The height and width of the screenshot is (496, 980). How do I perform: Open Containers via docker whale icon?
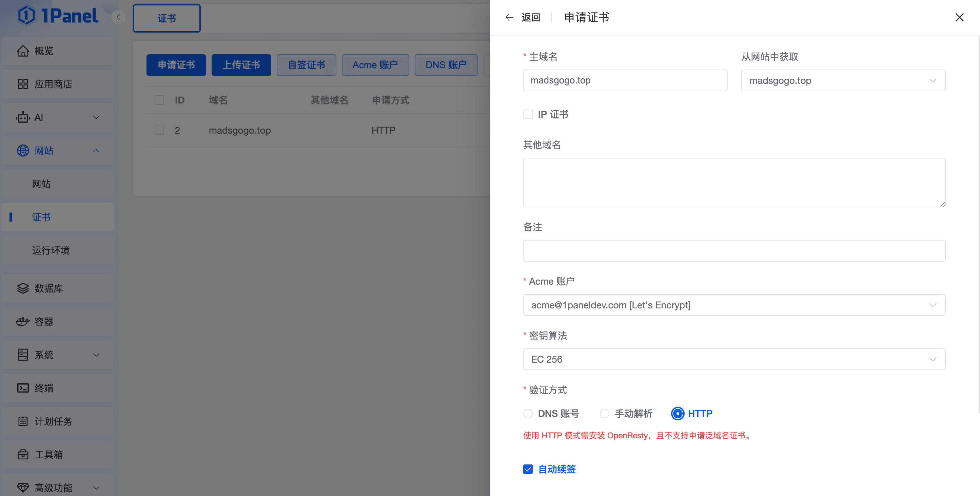(23, 322)
